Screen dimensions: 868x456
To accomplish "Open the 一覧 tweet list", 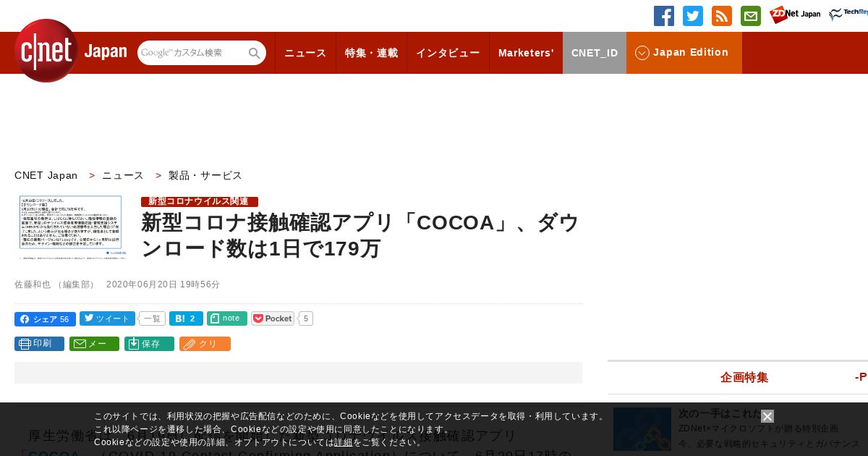I will (152, 318).
